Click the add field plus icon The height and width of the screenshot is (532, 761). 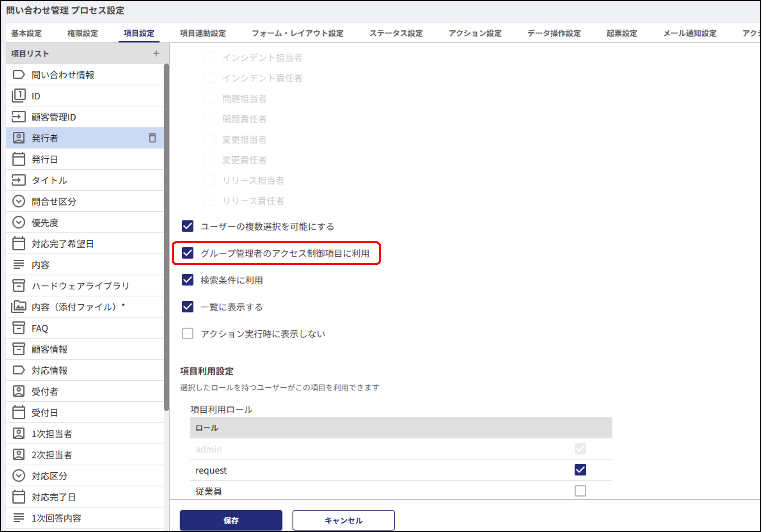pyautogui.click(x=156, y=53)
